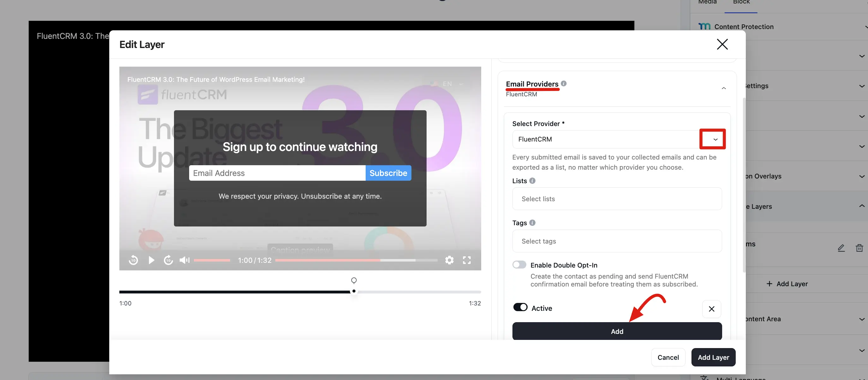Click the Tags info icon
868x380 pixels.
(532, 223)
